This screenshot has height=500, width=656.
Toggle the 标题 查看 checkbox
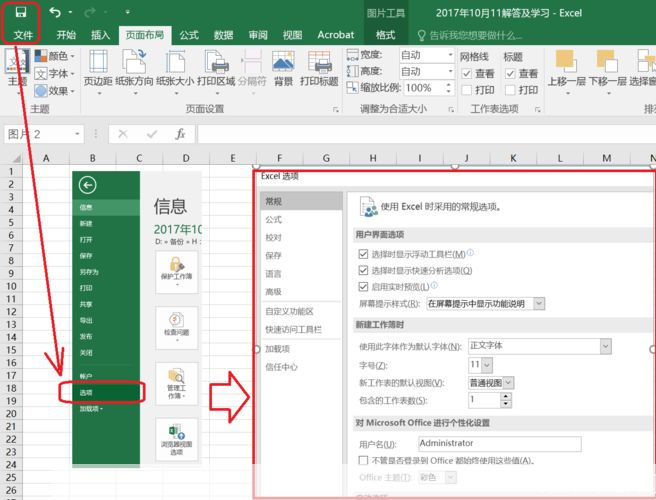click(x=510, y=74)
